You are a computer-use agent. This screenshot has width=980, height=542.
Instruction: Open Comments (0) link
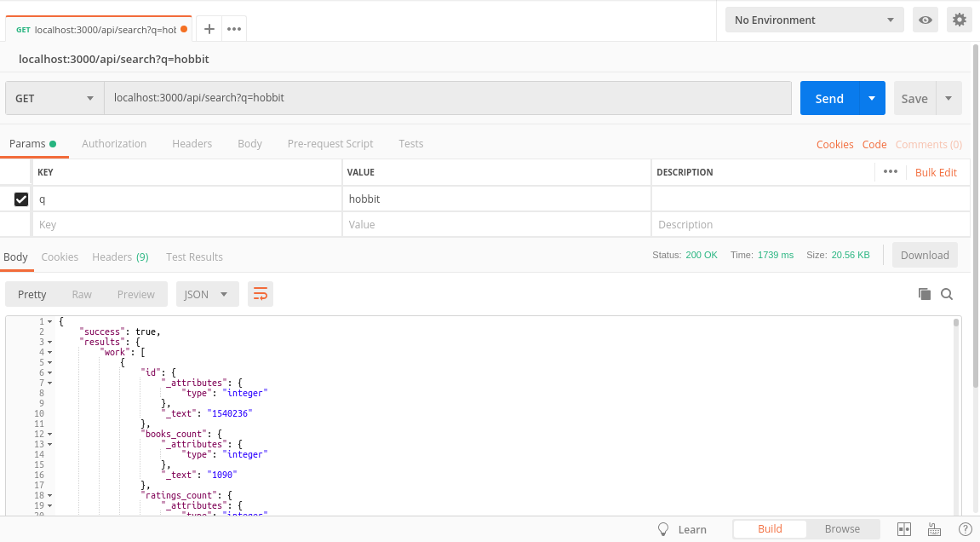click(x=928, y=144)
